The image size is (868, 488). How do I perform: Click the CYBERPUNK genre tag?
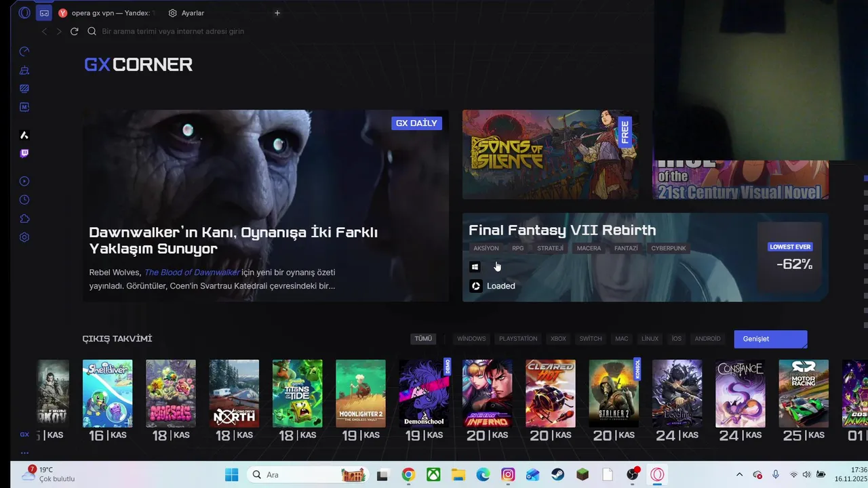click(x=669, y=248)
